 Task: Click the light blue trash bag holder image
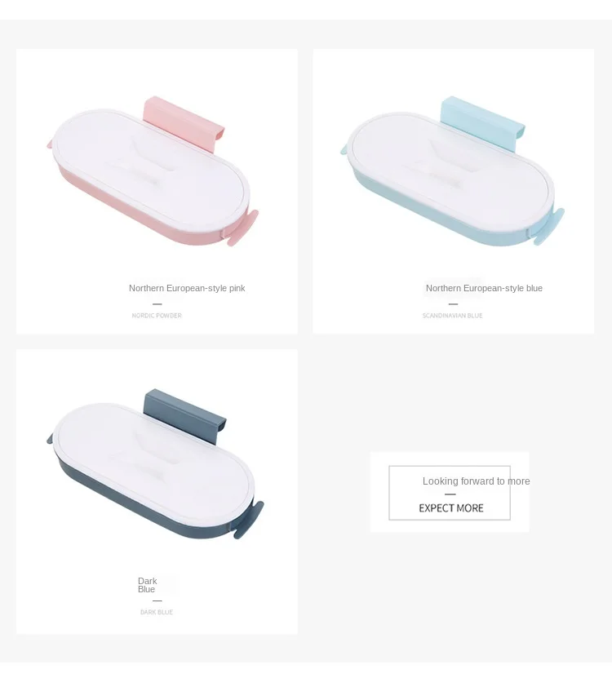(x=452, y=171)
